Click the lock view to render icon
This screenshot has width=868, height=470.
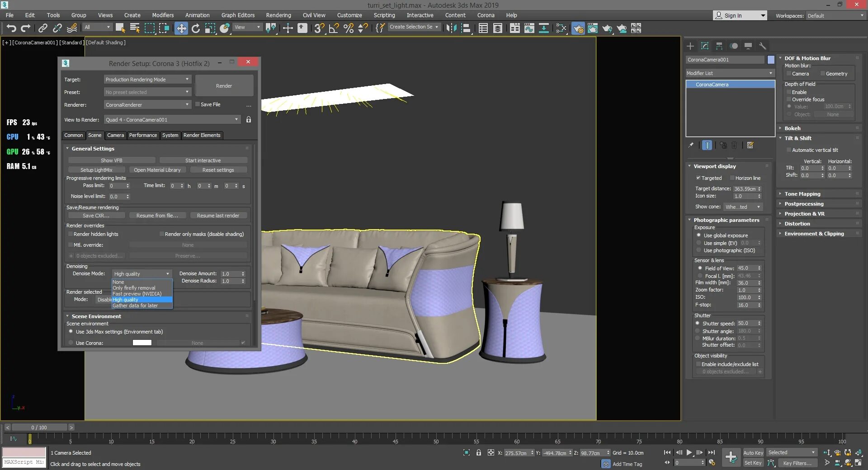249,120
